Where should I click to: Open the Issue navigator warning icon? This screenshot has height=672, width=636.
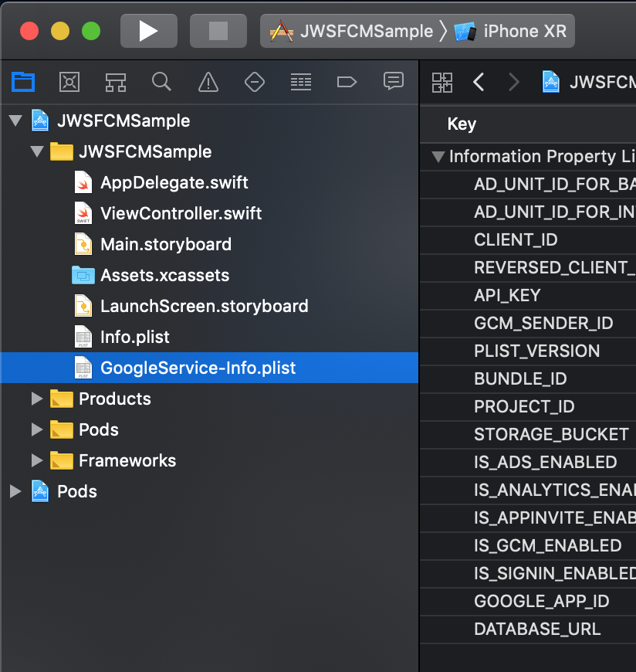[208, 82]
